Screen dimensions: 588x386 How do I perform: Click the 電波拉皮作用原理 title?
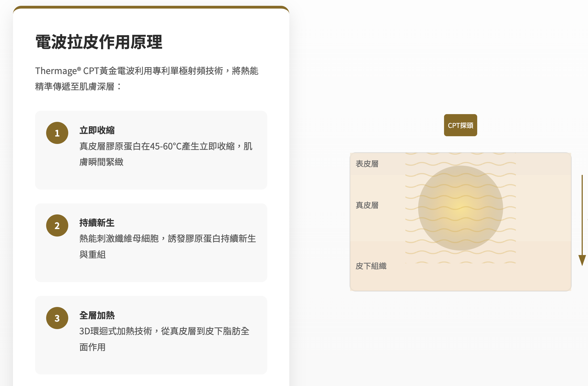point(99,42)
